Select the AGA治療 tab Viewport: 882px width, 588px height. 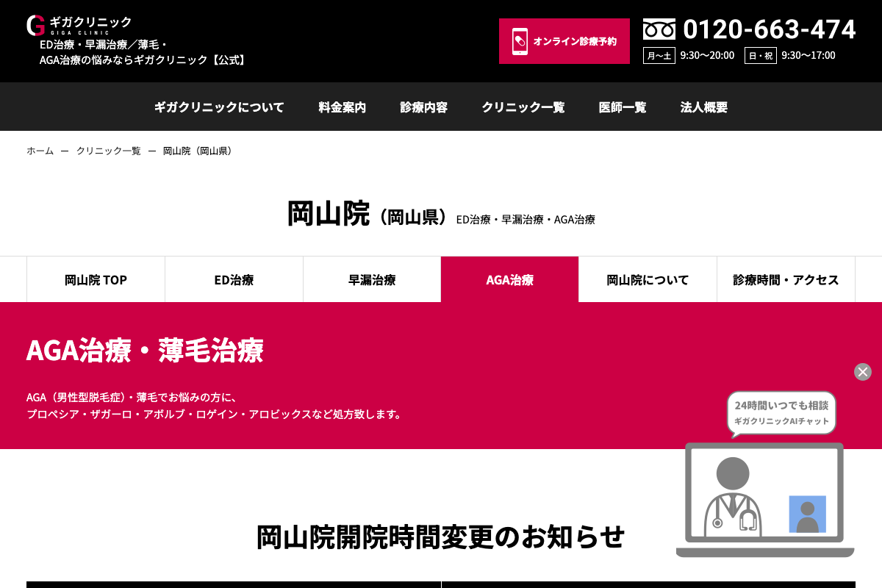(510, 279)
